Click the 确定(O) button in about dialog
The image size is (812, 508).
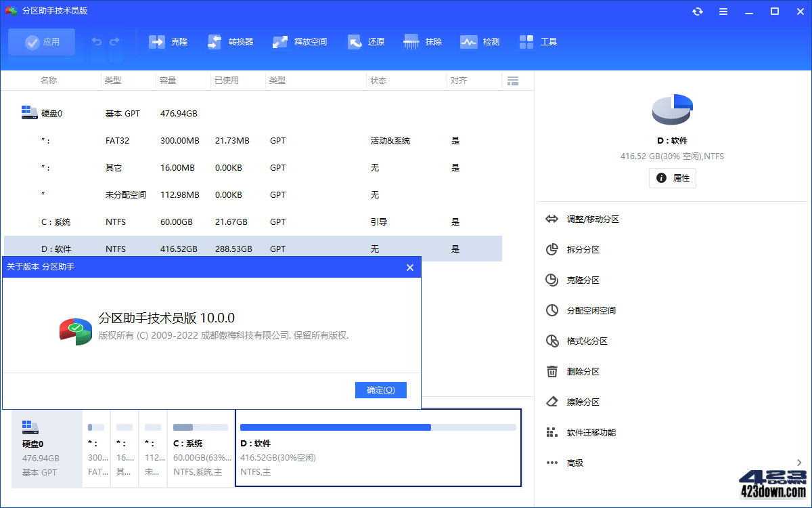click(380, 389)
